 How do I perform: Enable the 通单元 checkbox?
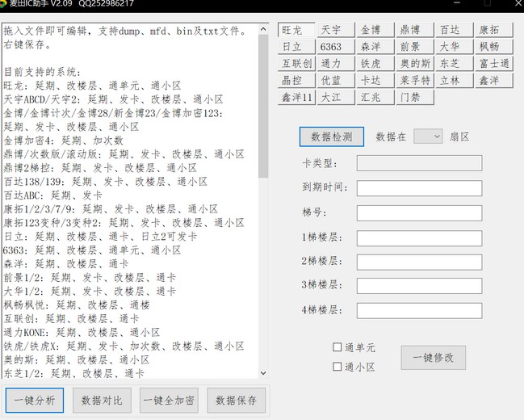point(337,347)
